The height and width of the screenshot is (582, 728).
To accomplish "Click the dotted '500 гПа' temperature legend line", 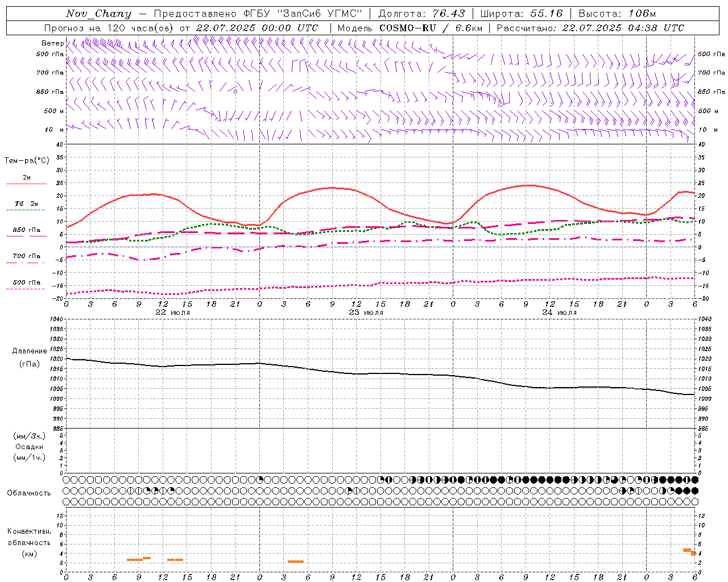I will (25, 289).
